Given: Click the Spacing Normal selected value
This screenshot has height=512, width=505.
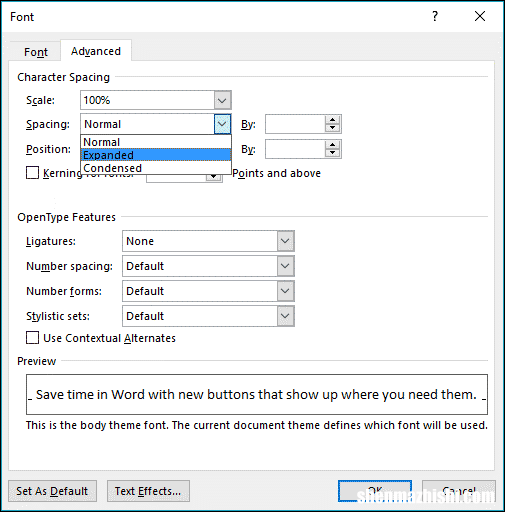Looking at the screenshot, I should coord(147,124).
